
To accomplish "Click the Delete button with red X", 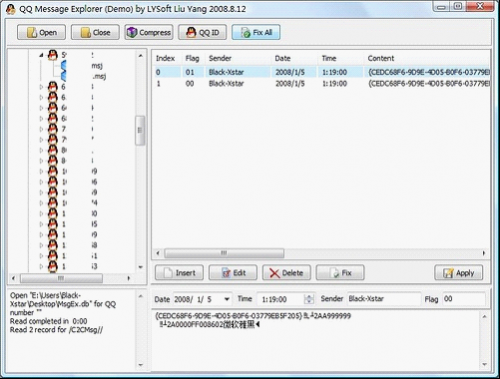I will 287,273.
